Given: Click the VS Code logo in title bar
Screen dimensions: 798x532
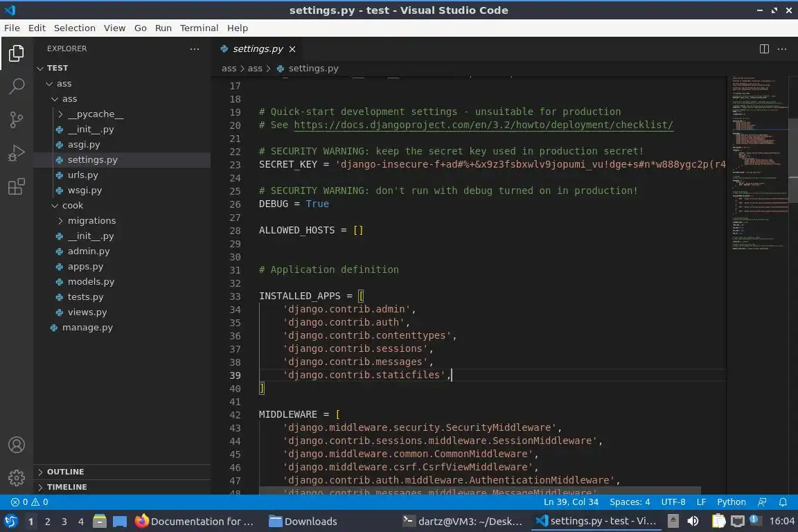Looking at the screenshot, I should (10, 10).
